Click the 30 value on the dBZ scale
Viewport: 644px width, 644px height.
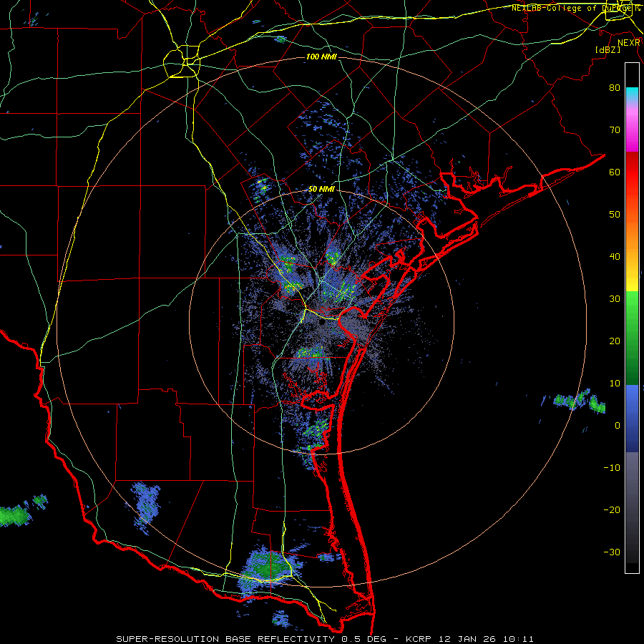pyautogui.click(x=615, y=298)
